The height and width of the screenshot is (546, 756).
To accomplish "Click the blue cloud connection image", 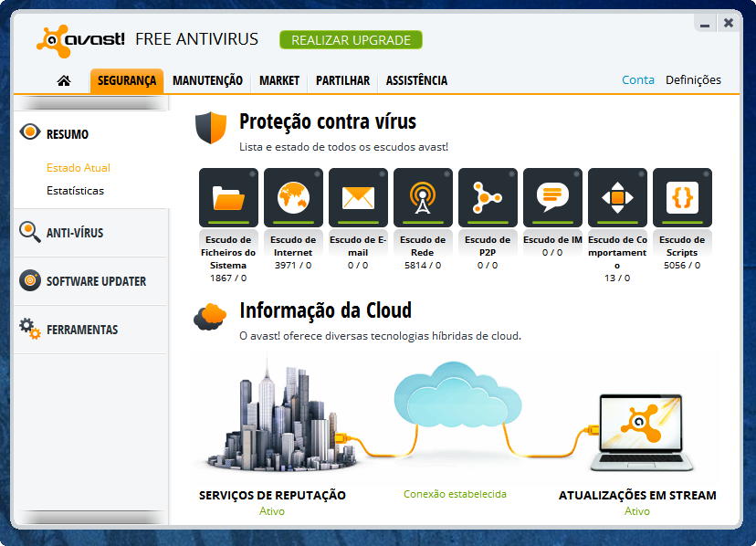I will [457, 394].
